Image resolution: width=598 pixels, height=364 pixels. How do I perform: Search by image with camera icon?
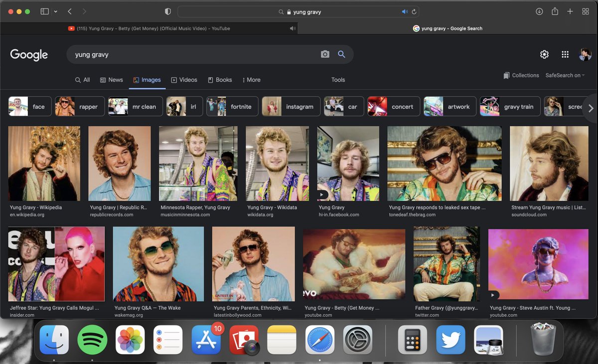point(325,54)
